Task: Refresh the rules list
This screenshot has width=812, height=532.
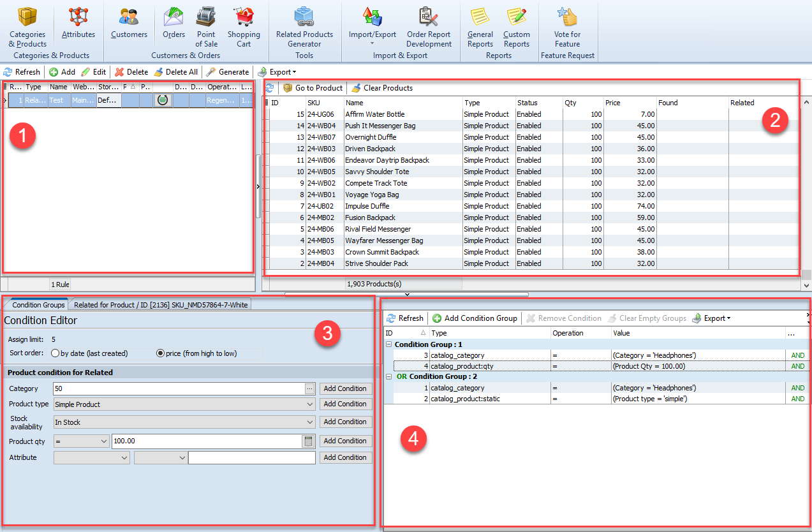Action: pos(22,72)
